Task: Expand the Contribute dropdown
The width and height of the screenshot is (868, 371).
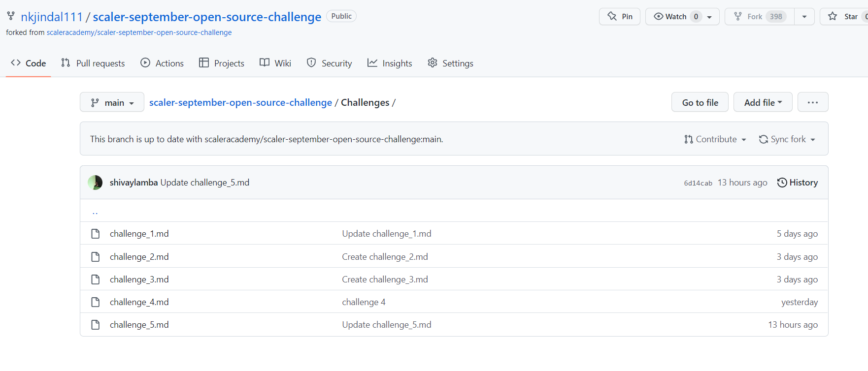Action: (x=715, y=139)
